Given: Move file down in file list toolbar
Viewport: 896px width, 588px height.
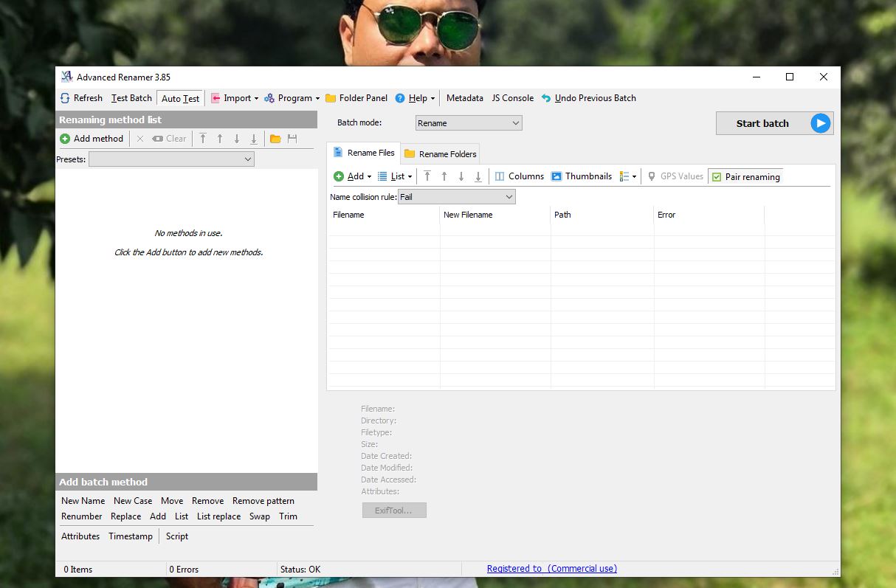Looking at the screenshot, I should [x=461, y=176].
